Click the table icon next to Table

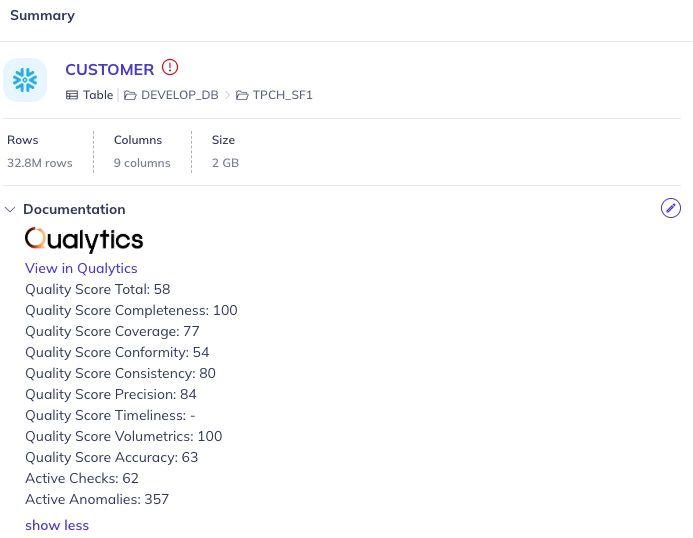[x=72, y=95]
